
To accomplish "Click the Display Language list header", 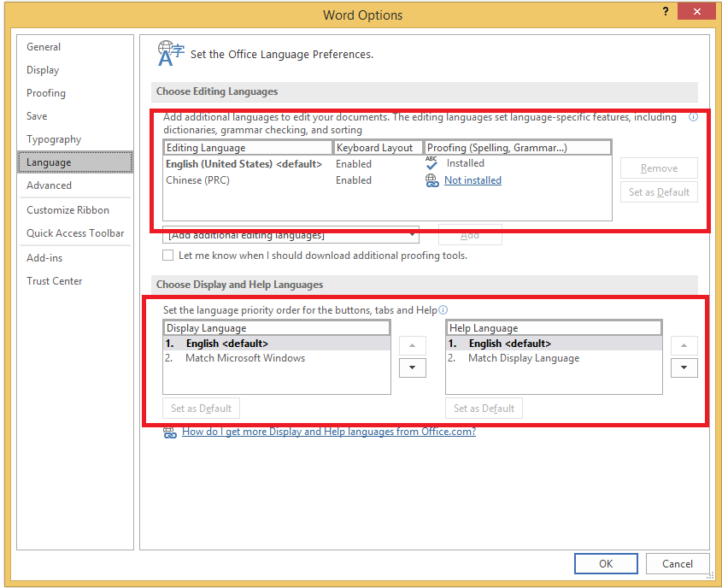I will pyautogui.click(x=277, y=328).
